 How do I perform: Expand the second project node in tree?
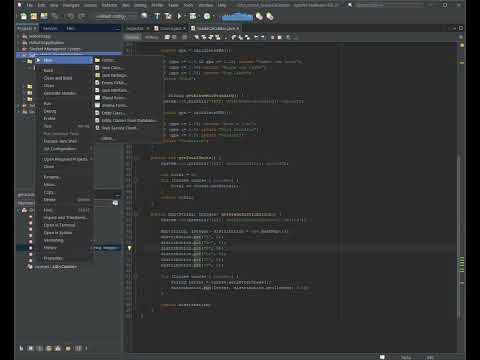tap(19, 43)
